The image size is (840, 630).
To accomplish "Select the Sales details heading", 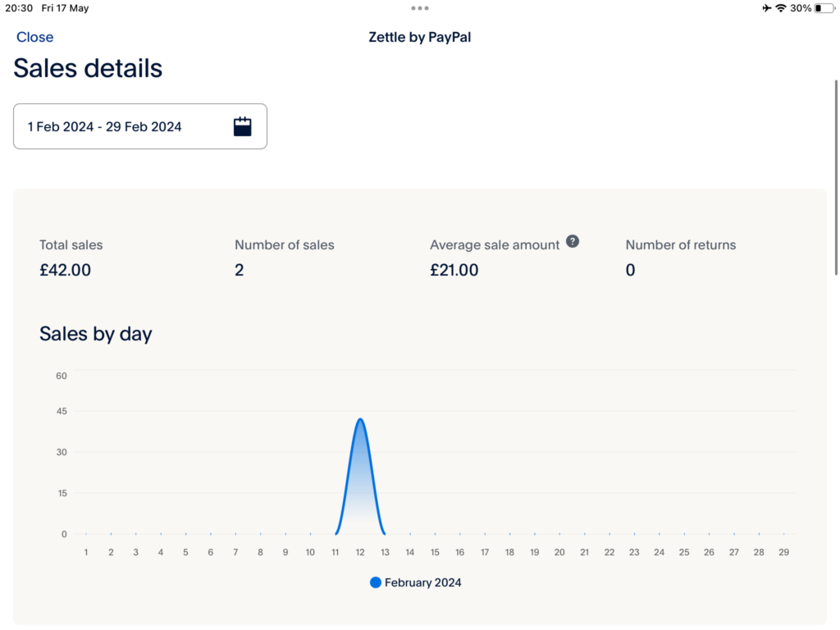I will [88, 68].
